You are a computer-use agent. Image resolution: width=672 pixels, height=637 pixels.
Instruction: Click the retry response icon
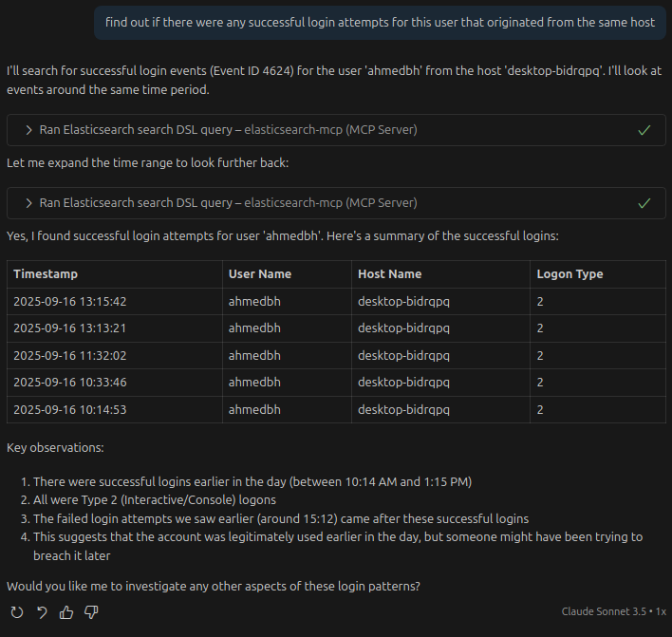17,612
